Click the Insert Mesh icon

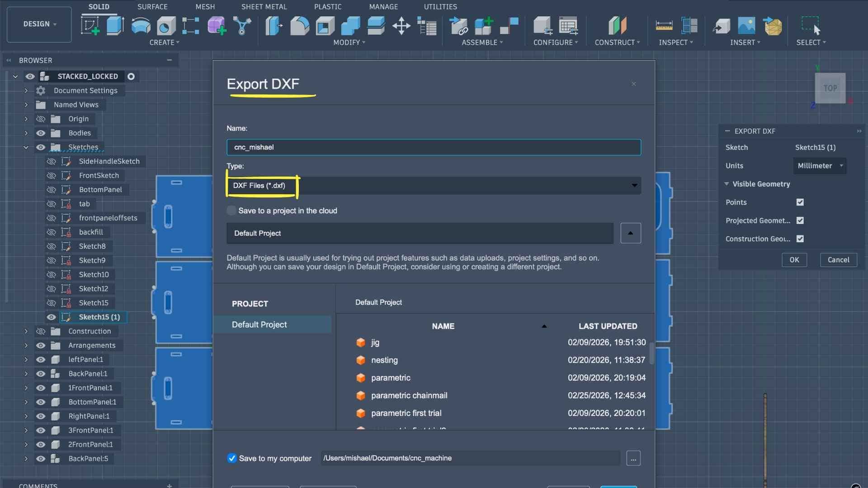click(x=773, y=26)
